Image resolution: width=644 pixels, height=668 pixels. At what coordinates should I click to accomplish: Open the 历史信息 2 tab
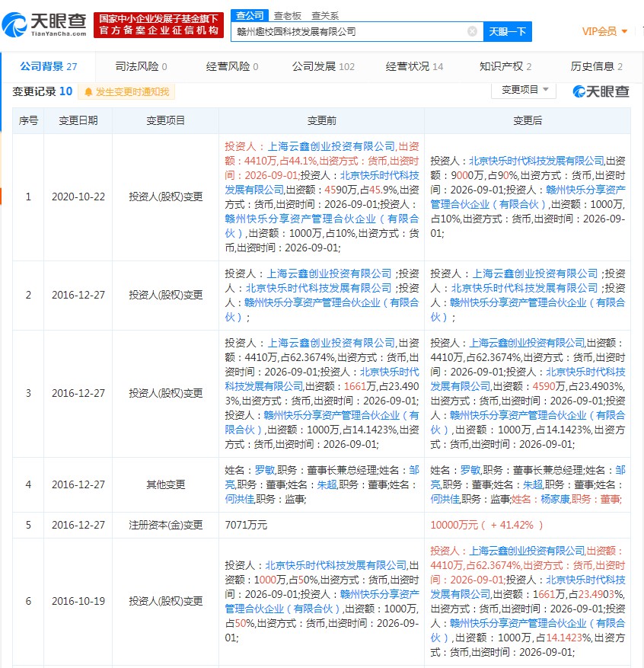pyautogui.click(x=596, y=66)
